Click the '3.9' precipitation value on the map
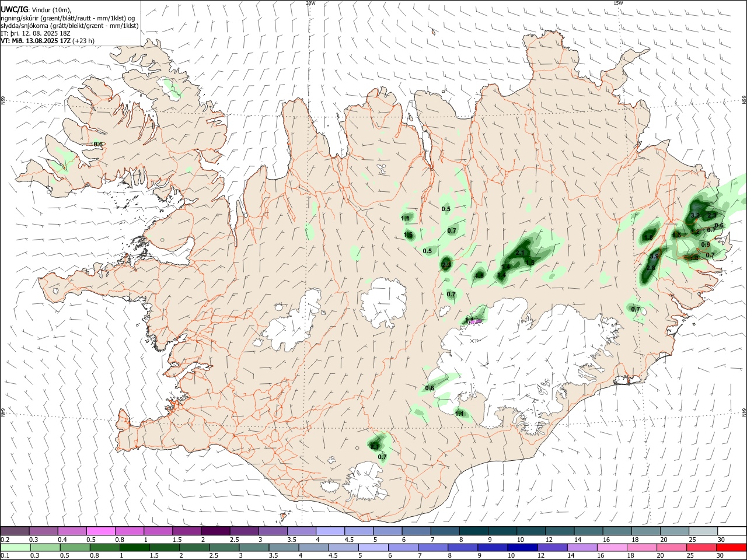The image size is (747, 560). pos(654,256)
